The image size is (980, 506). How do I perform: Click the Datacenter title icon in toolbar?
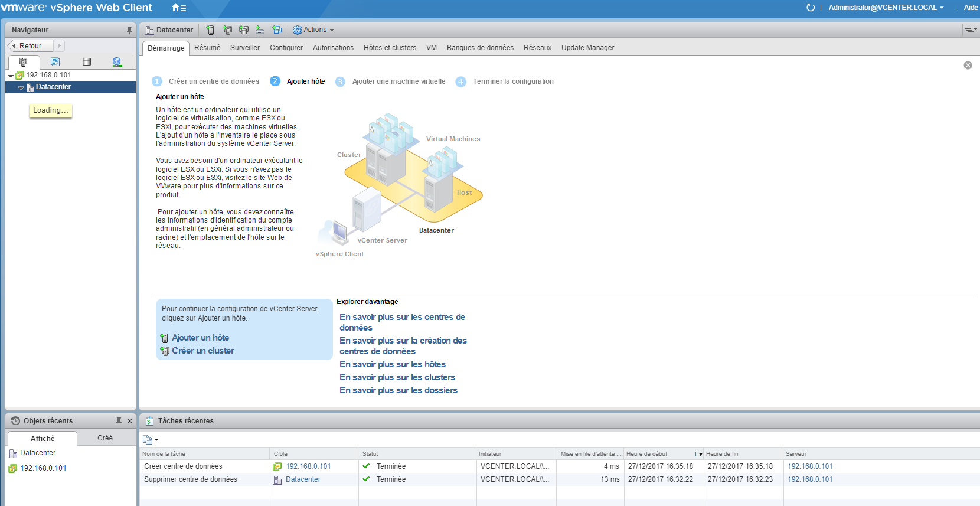[149, 30]
